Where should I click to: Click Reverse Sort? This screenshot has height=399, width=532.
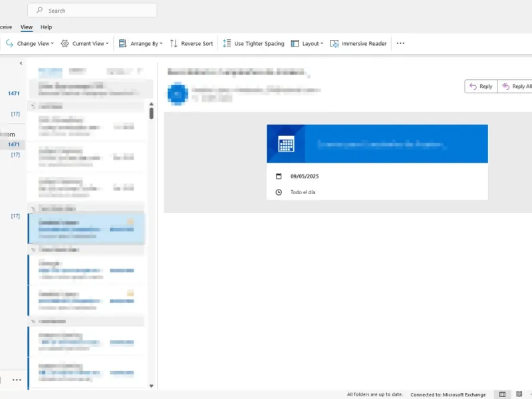[192, 43]
